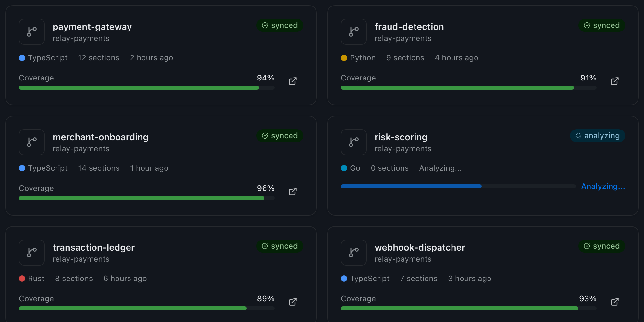The height and width of the screenshot is (322, 644).
Task: Open webhook-dispatcher via its external link icon
Action: coord(614,302)
